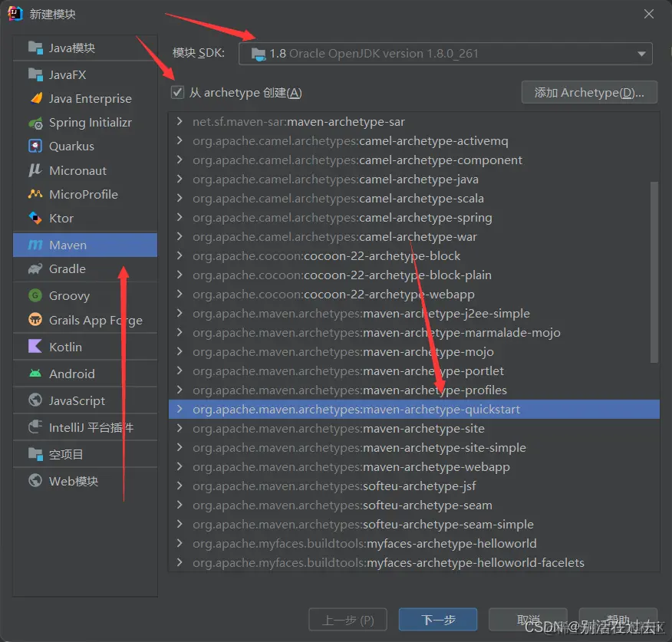Click the Quarkus logo icon

(35, 147)
